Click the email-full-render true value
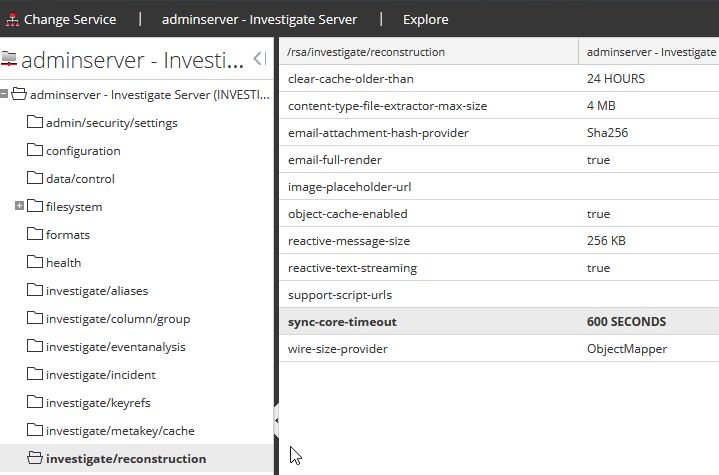719x475 pixels. pyautogui.click(x=598, y=160)
